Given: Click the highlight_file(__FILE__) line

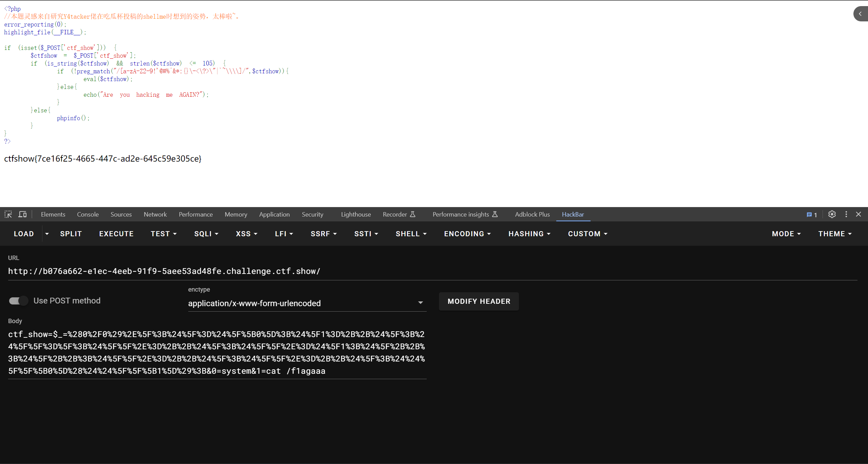Looking at the screenshot, I should (45, 32).
